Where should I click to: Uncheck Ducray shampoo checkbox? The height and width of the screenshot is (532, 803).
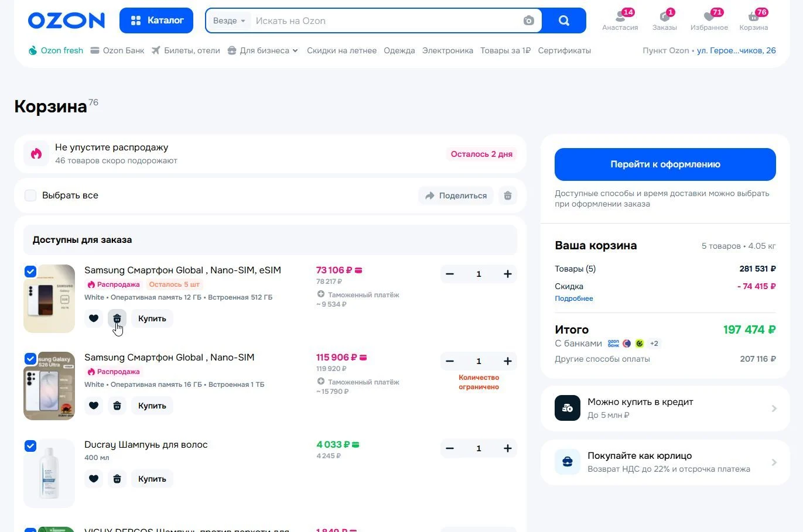[30, 446]
